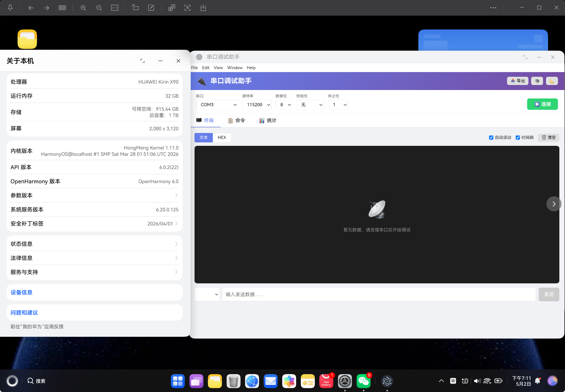This screenshot has width=565, height=392.
Task: Open the 波特率 115200 baud rate dropdown
Action: click(x=257, y=105)
